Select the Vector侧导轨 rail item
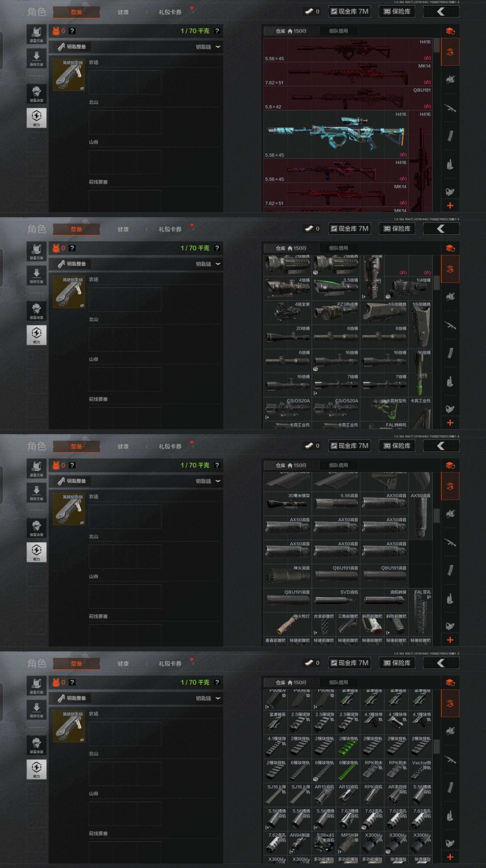This screenshot has height=868, width=486. (x=421, y=771)
